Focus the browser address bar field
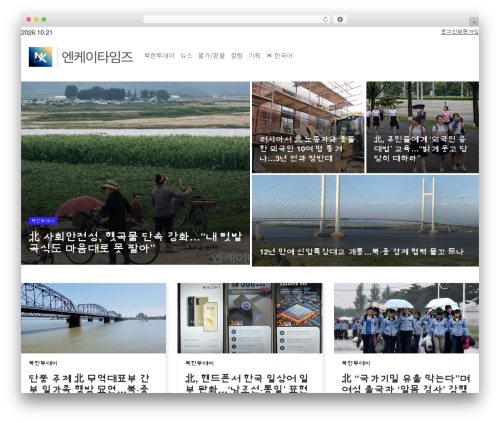The width and height of the screenshot is (500, 423). point(237,19)
